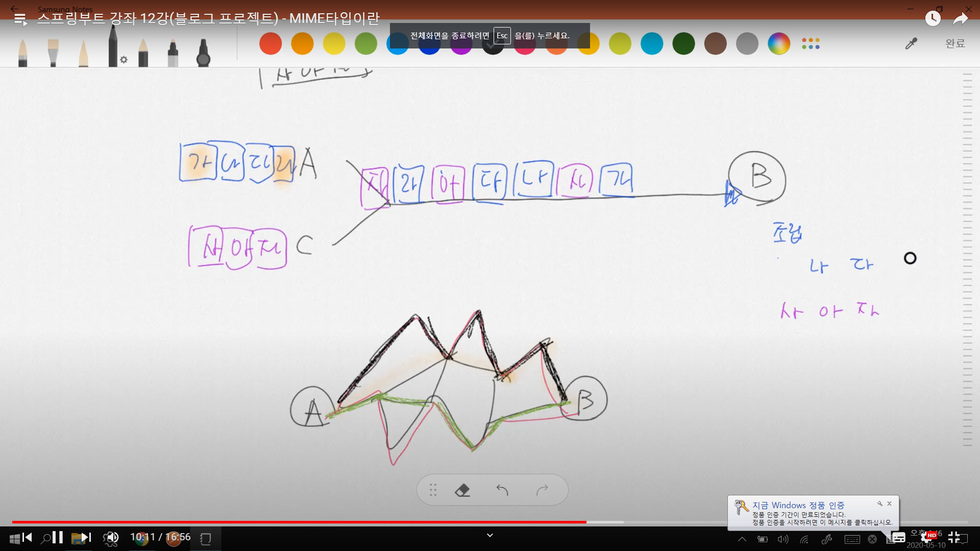The height and width of the screenshot is (551, 980).
Task: Click Windows activation notification link
Action: pyautogui.click(x=798, y=505)
